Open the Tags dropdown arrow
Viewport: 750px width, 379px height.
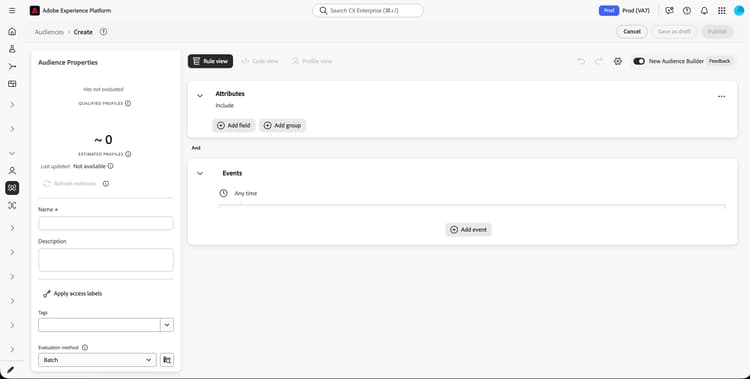pos(167,325)
